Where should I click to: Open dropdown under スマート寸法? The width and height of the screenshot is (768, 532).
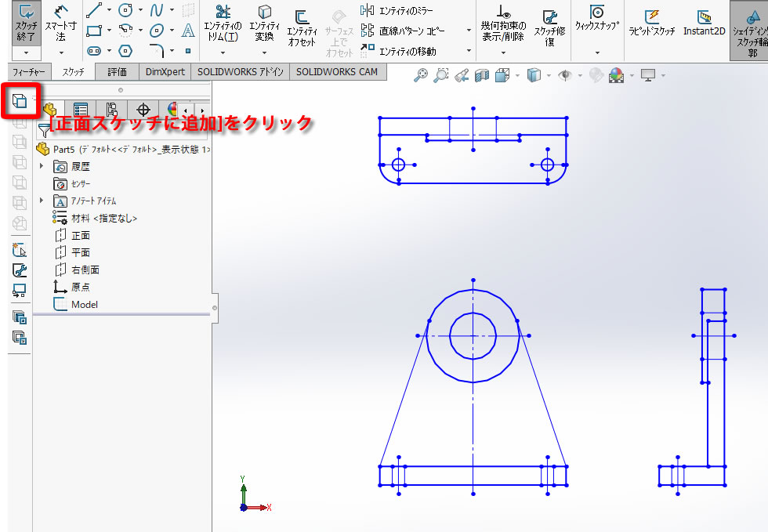point(61,52)
